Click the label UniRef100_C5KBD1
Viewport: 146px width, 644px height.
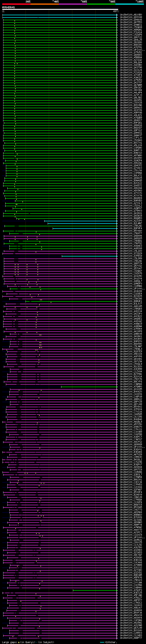click(x=131, y=241)
